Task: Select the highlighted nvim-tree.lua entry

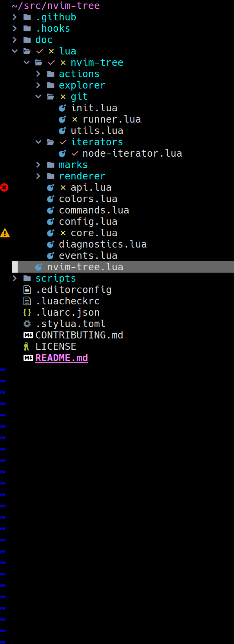Action: point(85,267)
